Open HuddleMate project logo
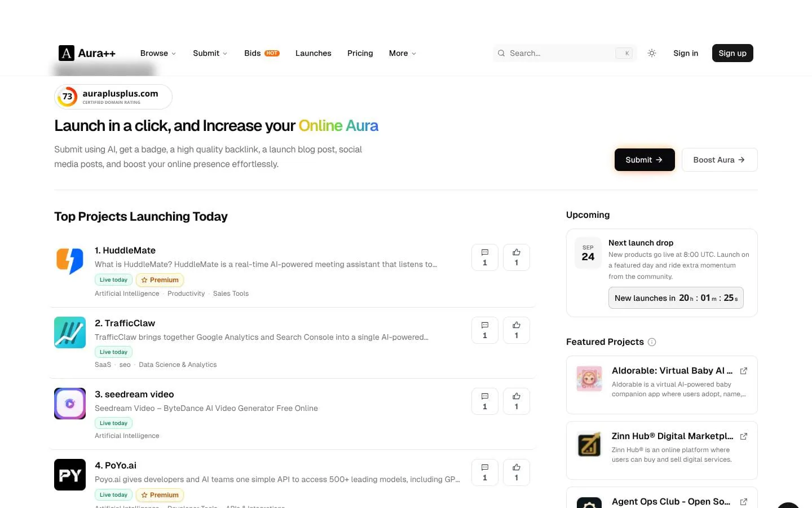Viewport: 812px width, 508px height. pos(70,261)
